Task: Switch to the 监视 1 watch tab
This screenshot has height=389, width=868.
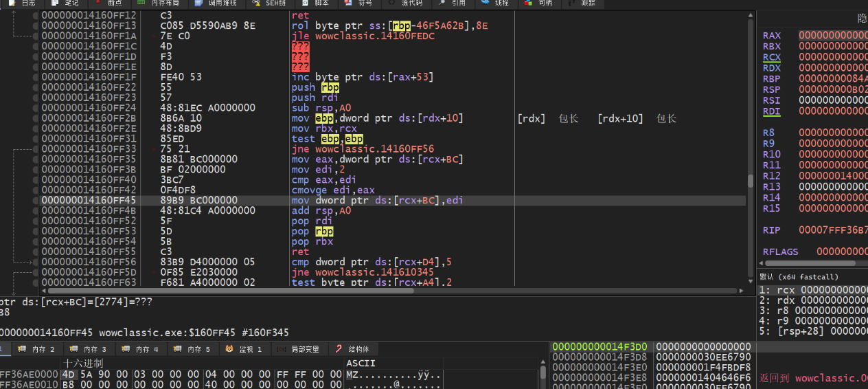Action: [x=244, y=349]
